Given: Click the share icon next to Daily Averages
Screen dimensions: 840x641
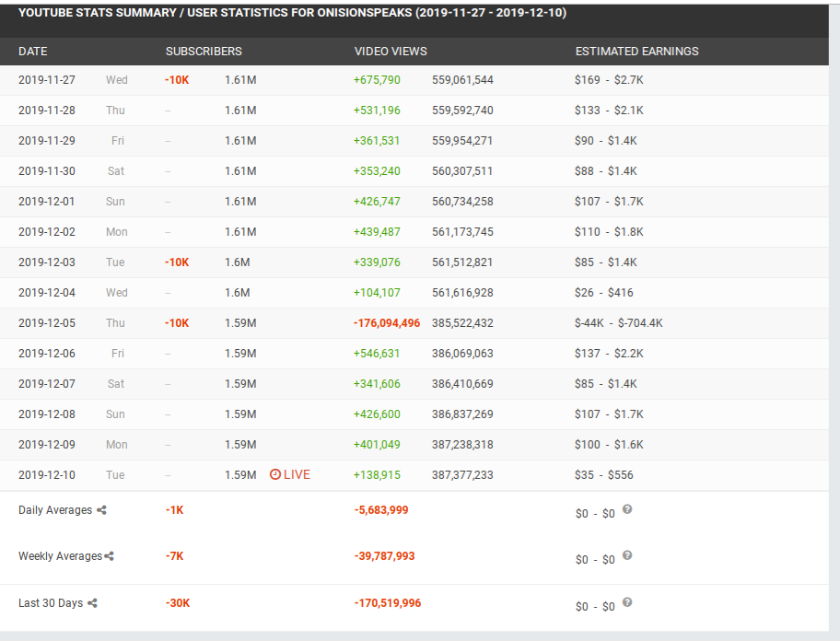Looking at the screenshot, I should pyautogui.click(x=101, y=510).
